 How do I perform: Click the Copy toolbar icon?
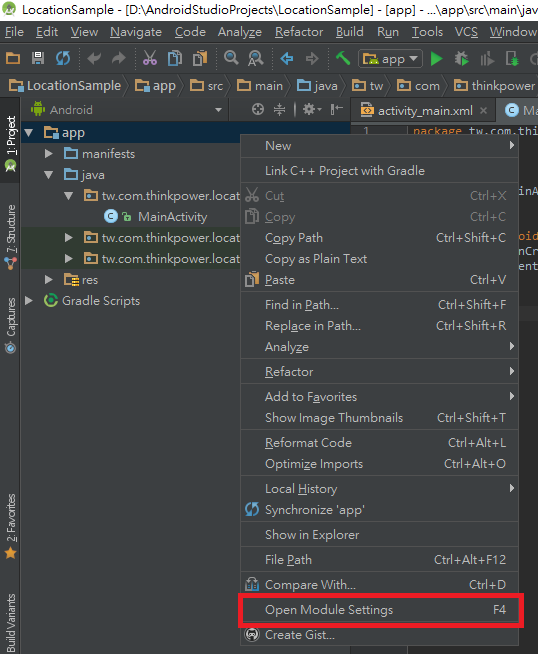click(175, 58)
